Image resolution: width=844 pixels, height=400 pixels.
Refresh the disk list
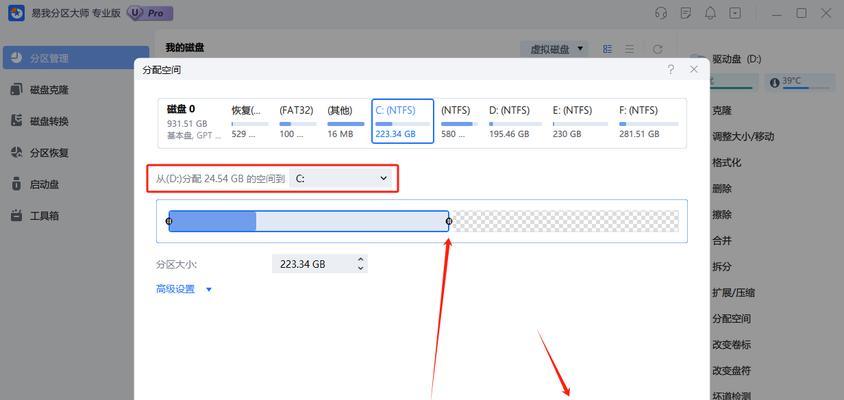657,49
